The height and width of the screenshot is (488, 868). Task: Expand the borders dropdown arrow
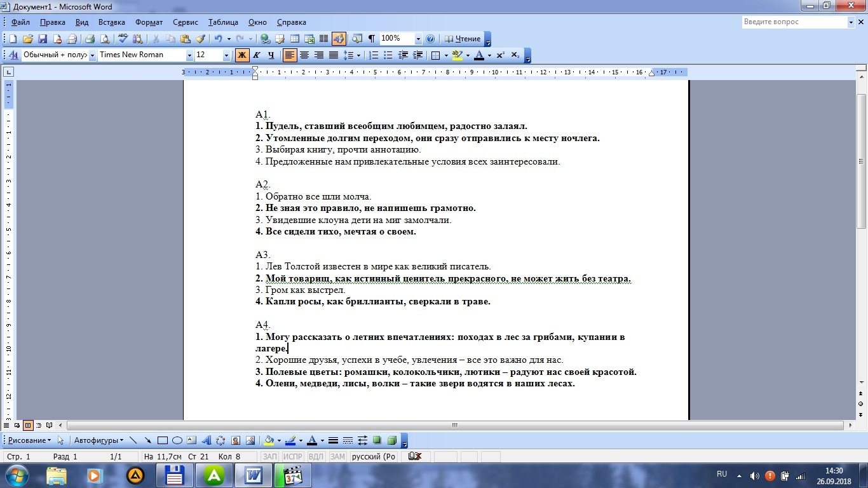coord(447,55)
